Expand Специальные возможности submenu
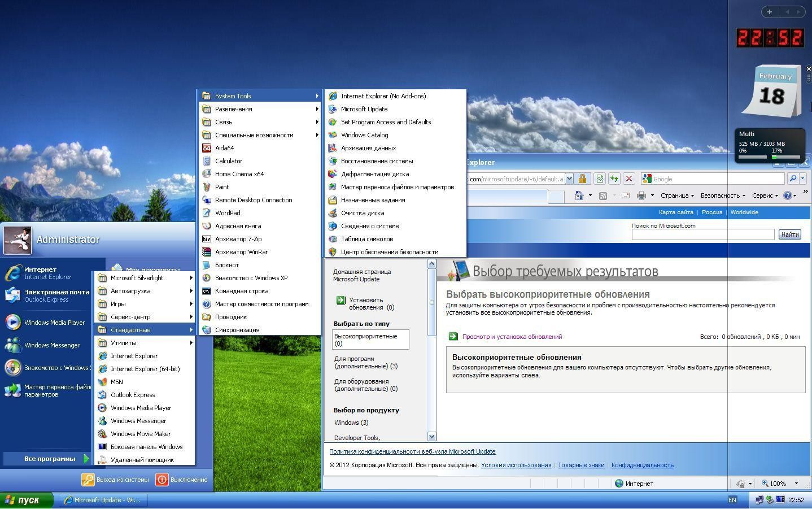Screen dimensions: 812x509 tap(259, 135)
